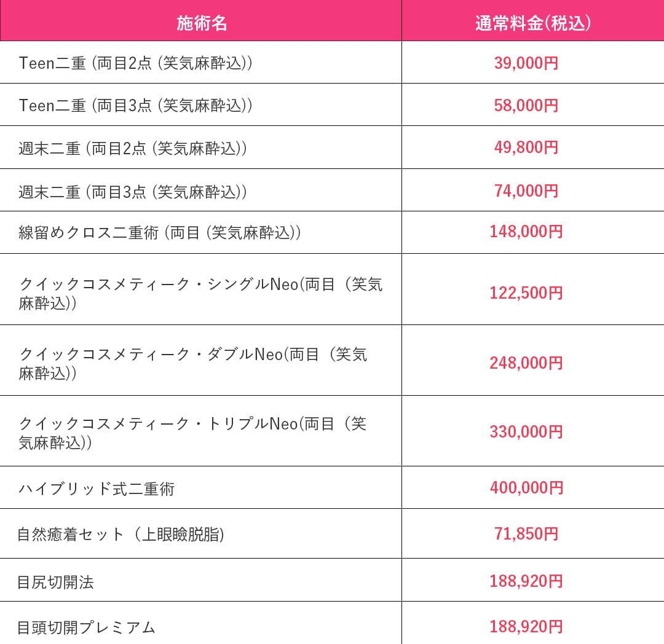Viewport: 664px width, 644px height.
Task: Select the 目尻切開法 row
Action: tap(332, 580)
